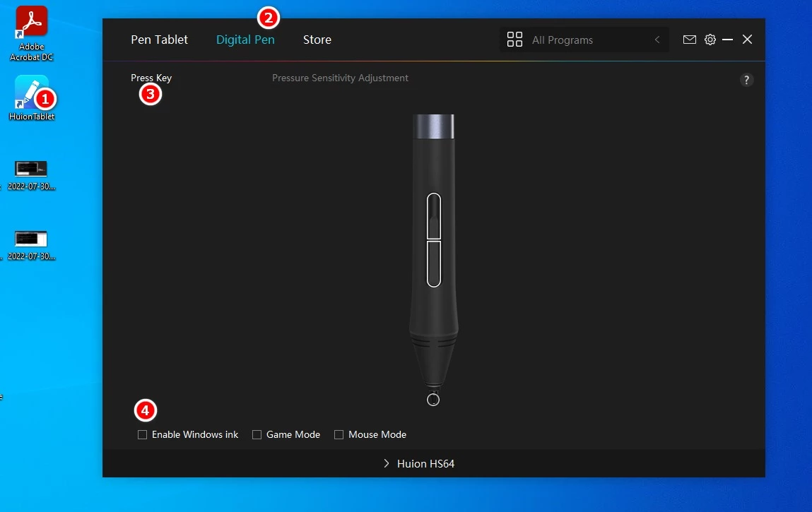Click the question mark help icon

[746, 81]
